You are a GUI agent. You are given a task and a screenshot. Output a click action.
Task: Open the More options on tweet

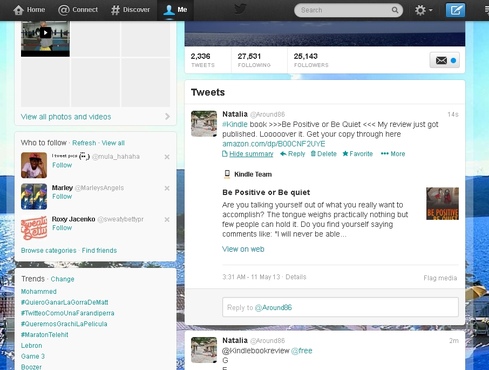click(393, 154)
